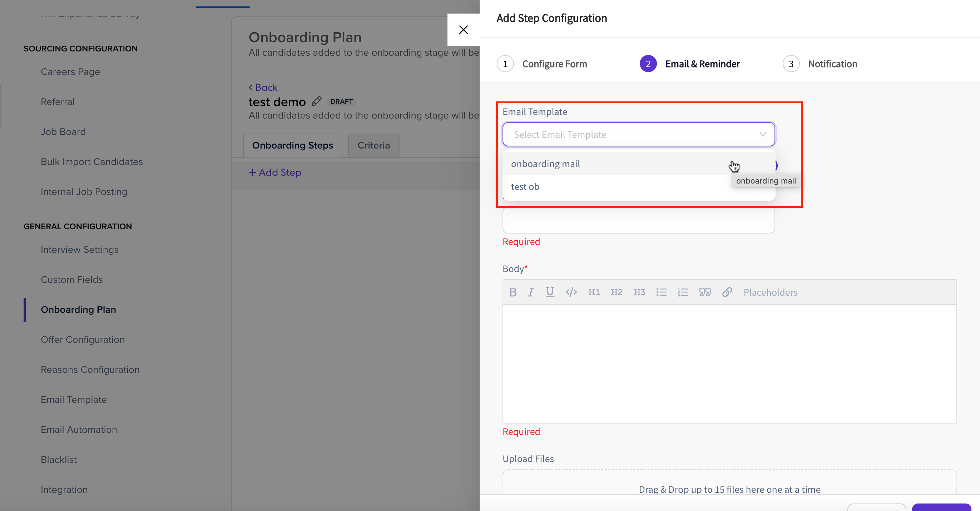Choose 'onboarding mail' template option

[638, 164]
